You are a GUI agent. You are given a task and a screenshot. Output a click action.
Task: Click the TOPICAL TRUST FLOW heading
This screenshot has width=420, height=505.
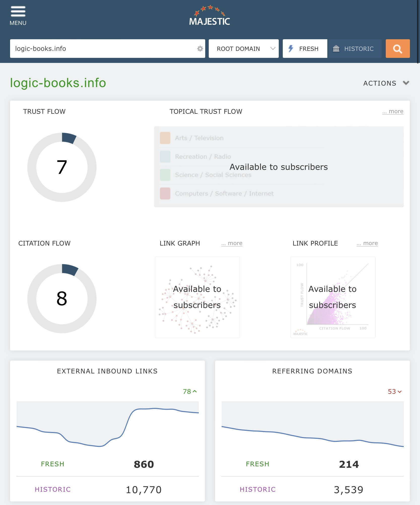click(x=206, y=111)
